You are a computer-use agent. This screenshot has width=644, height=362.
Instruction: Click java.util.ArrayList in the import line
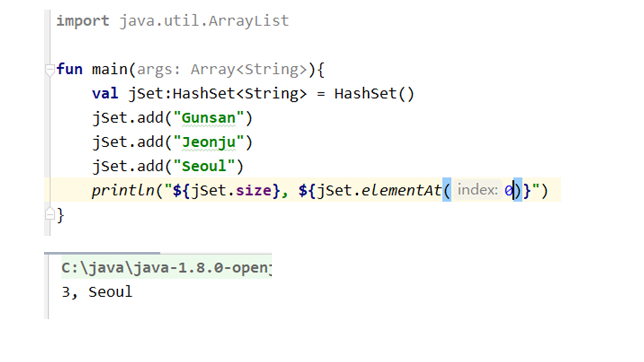(204, 21)
